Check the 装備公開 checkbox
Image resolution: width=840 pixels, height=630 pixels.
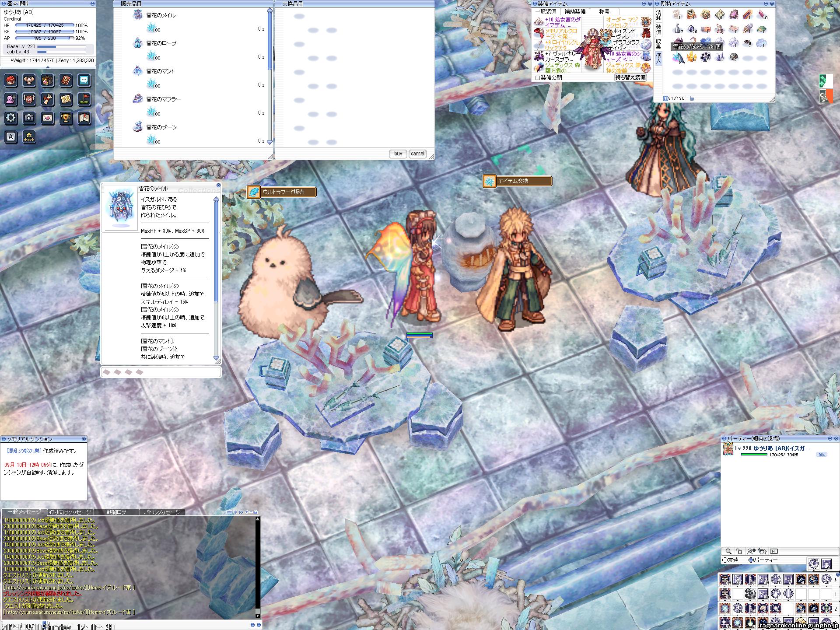click(538, 78)
